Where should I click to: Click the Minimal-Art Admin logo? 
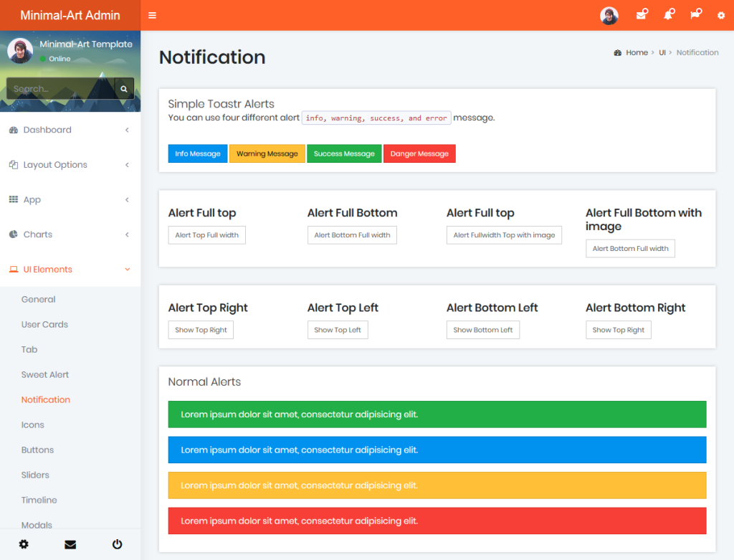click(70, 16)
